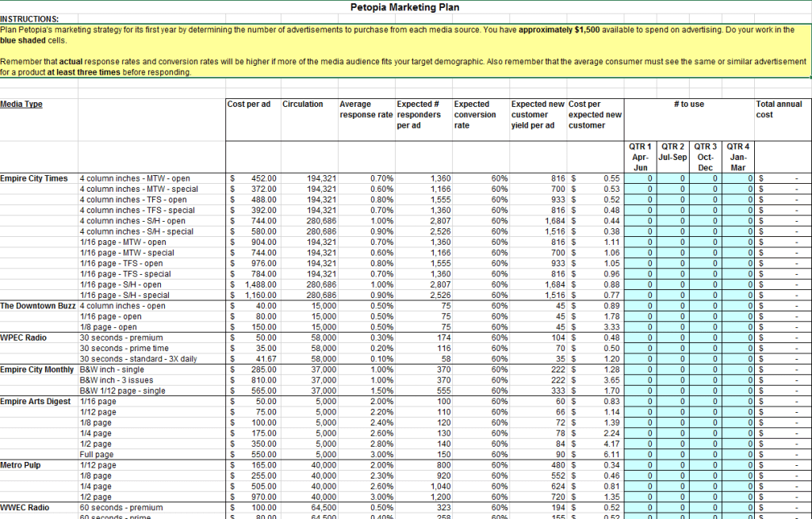Viewport: 812px width, 519px height.
Task: Select the Petopia Marketing Plan title cell
Action: [x=405, y=7]
